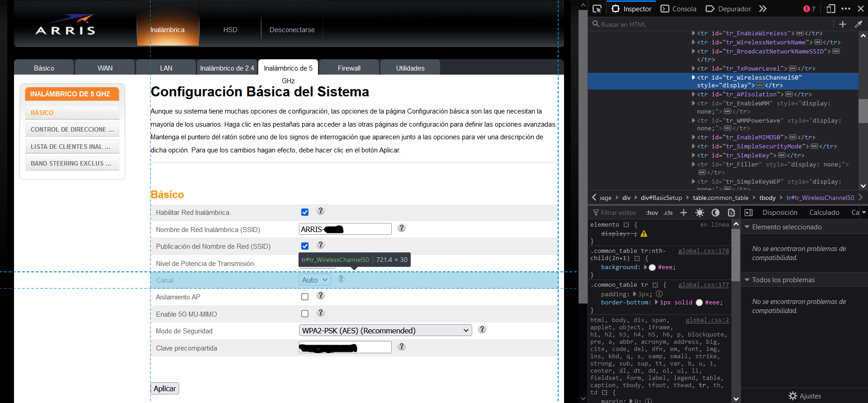Click the eyedropper color picker icon
Image resolution: width=868 pixels, height=403 pixels.
click(858, 24)
